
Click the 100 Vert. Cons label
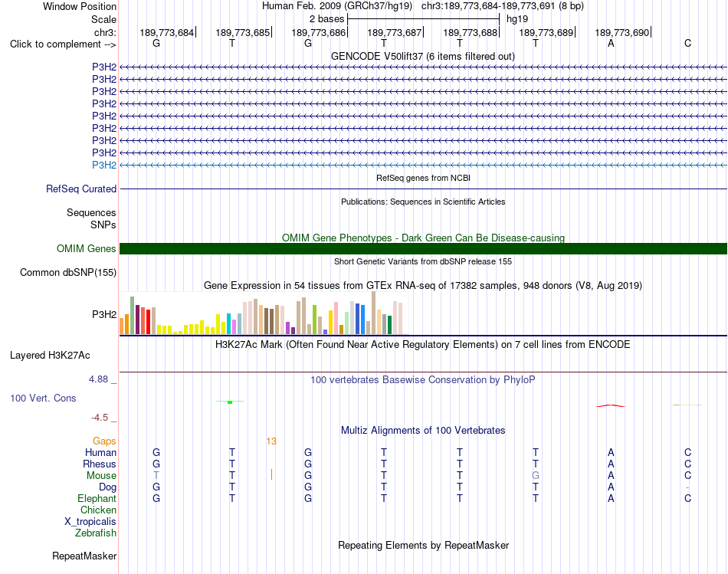43,398
